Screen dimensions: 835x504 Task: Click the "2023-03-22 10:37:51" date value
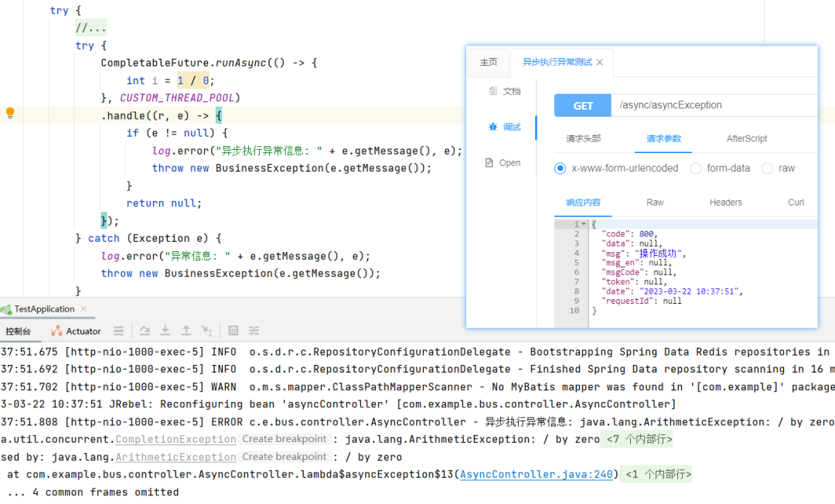pos(689,291)
